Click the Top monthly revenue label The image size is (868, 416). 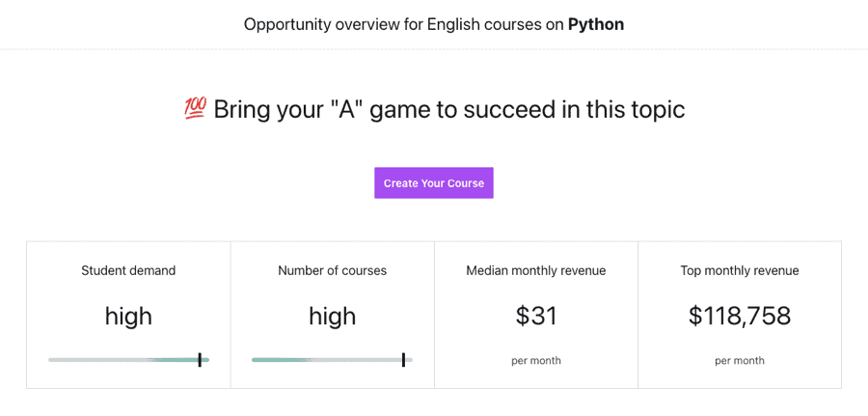coord(740,270)
